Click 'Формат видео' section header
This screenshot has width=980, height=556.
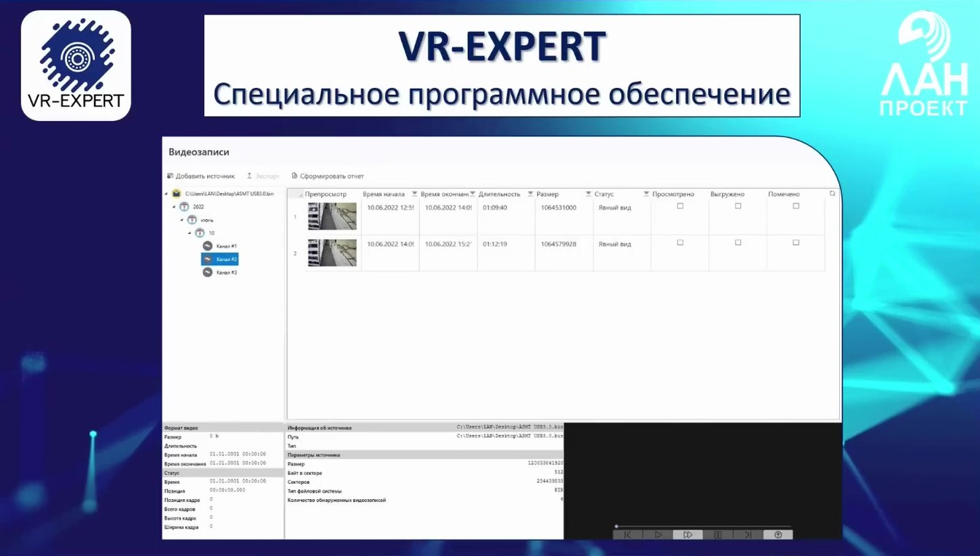click(x=222, y=428)
